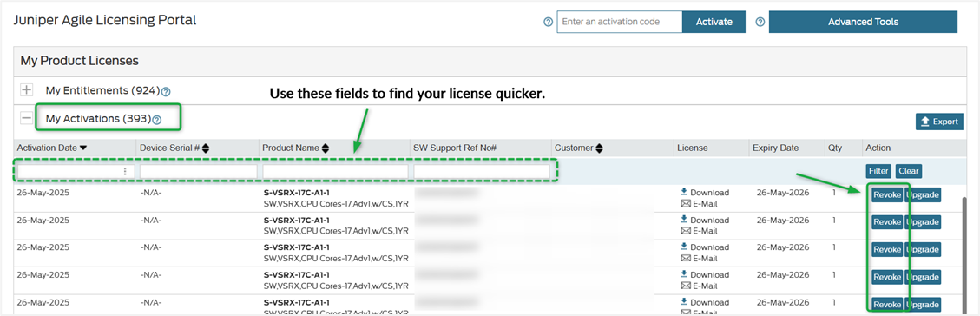
Task: Open Advanced Tools
Action: (863, 22)
